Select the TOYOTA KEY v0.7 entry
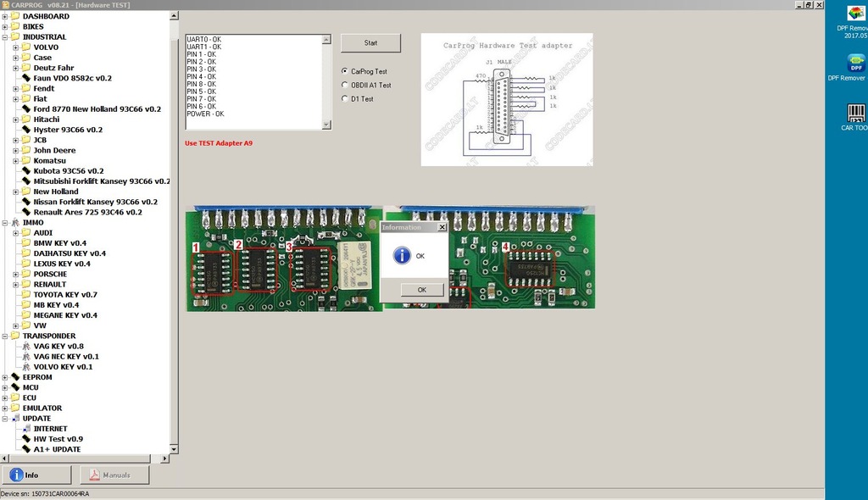This screenshot has height=500, width=868. (x=64, y=295)
